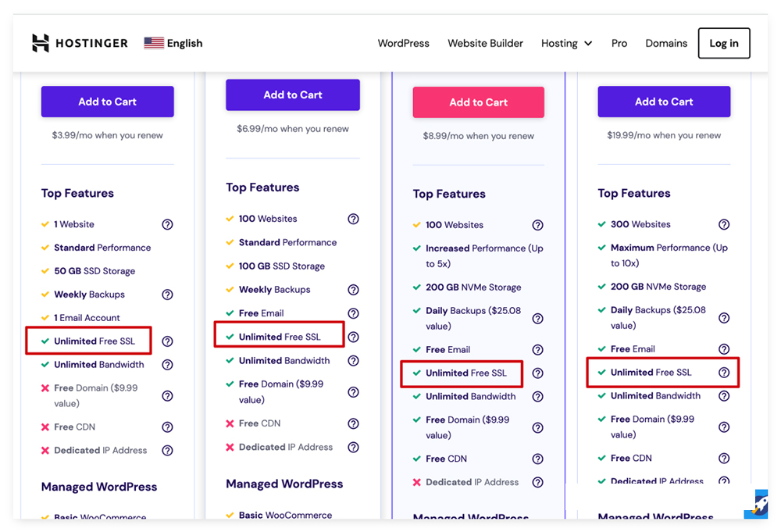The height and width of the screenshot is (532, 781).
Task: Click the Log in button
Action: pos(724,43)
